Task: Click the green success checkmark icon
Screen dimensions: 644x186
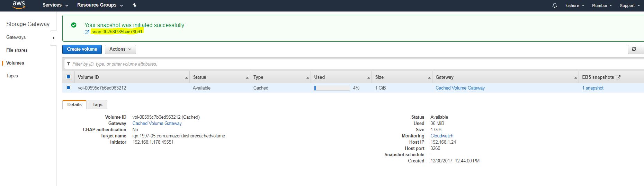Action: [74, 25]
